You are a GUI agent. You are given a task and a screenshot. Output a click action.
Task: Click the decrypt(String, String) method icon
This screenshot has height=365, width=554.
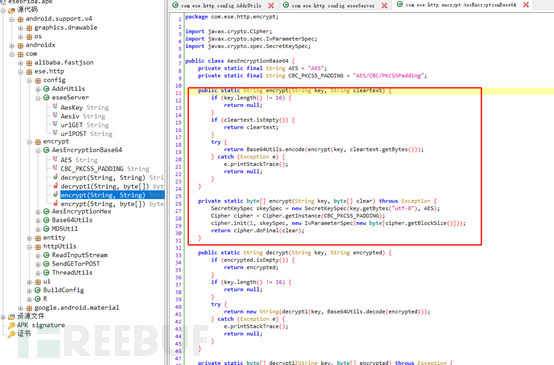(x=55, y=177)
